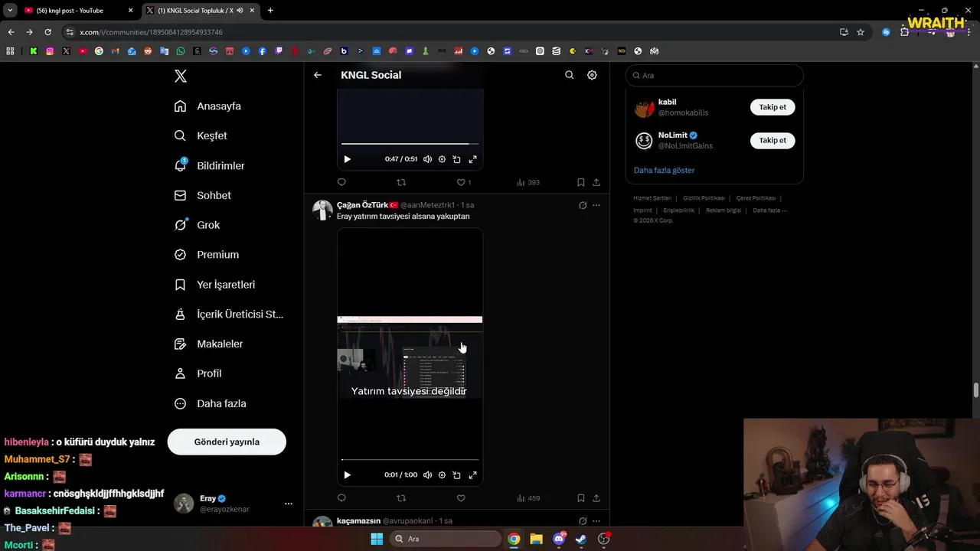Open a new browser tab
This screenshot has width=980, height=551.
tap(270, 11)
